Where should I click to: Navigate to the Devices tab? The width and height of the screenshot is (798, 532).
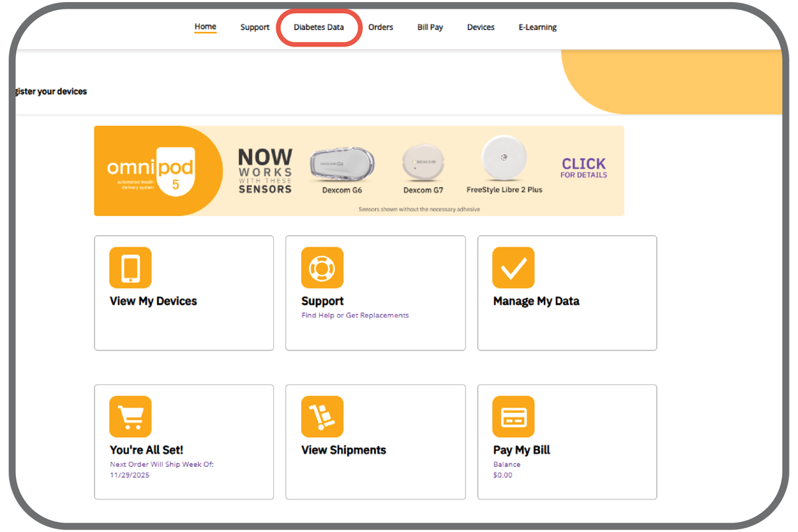(481, 28)
